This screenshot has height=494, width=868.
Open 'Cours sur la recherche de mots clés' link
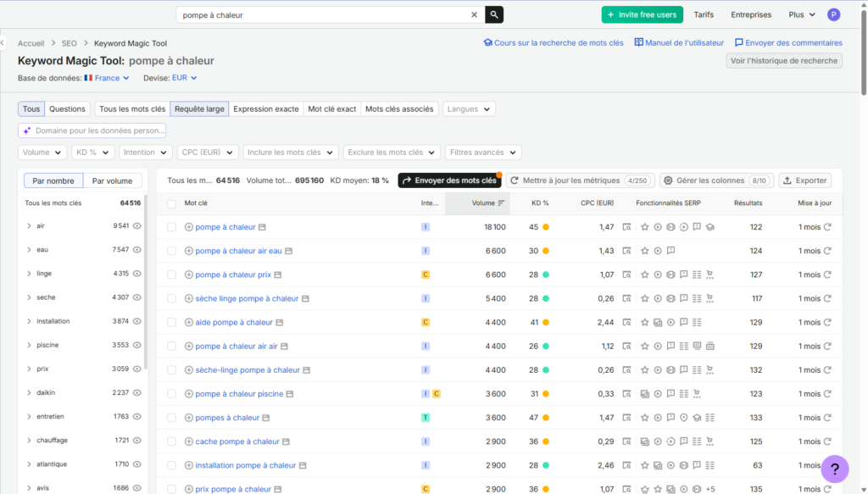554,42
